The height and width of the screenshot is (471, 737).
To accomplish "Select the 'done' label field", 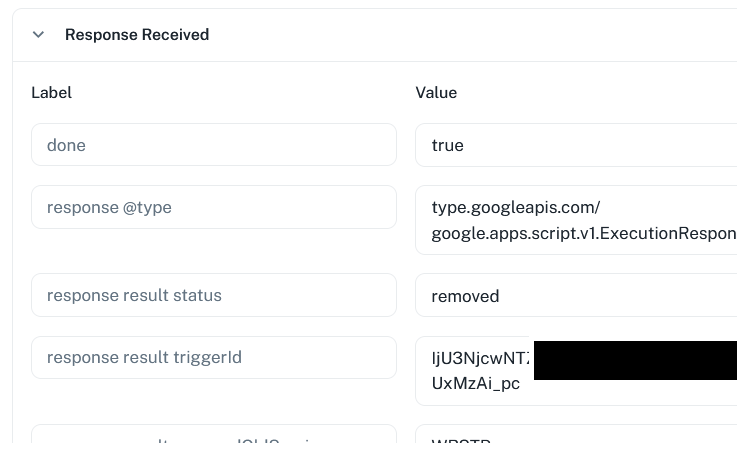I will pos(214,145).
